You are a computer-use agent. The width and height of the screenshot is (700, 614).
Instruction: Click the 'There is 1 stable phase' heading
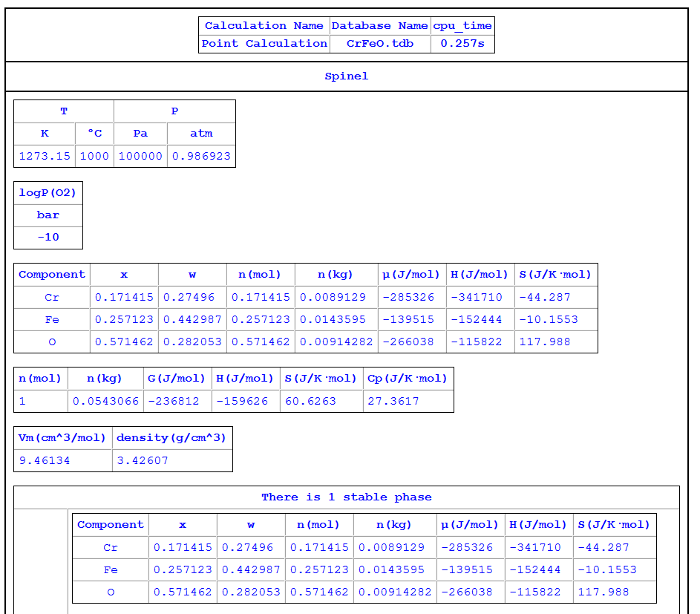[346, 497]
